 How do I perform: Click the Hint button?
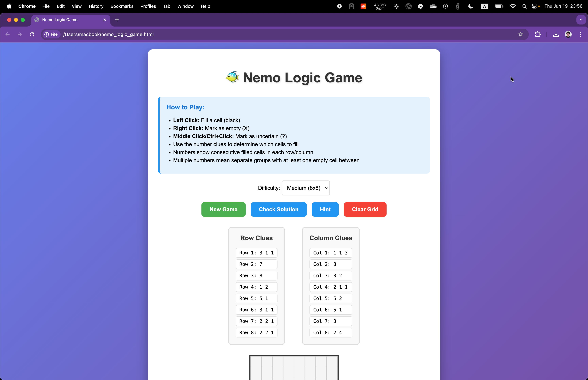325,210
